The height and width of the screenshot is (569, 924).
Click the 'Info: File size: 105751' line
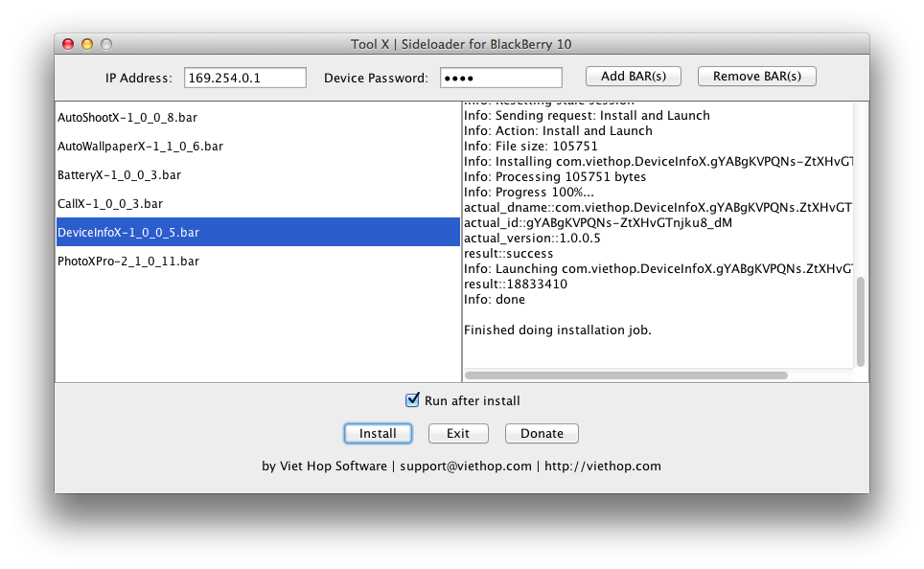pyautogui.click(x=531, y=146)
